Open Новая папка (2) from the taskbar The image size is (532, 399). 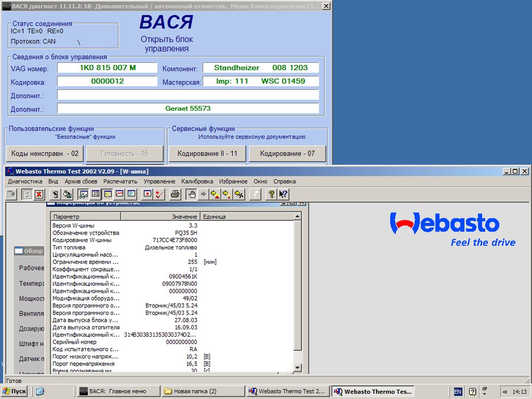point(203,392)
